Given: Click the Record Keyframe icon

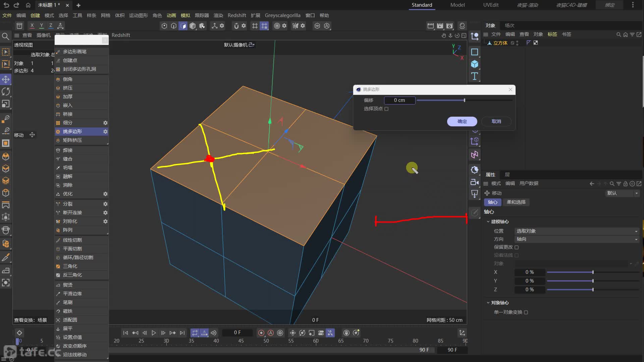Looking at the screenshot, I should click(x=261, y=333).
